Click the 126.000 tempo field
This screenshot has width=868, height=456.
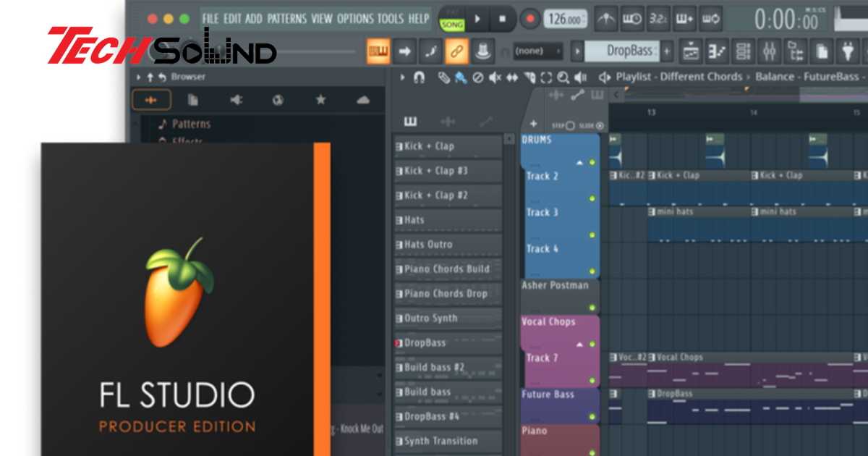coord(565,19)
